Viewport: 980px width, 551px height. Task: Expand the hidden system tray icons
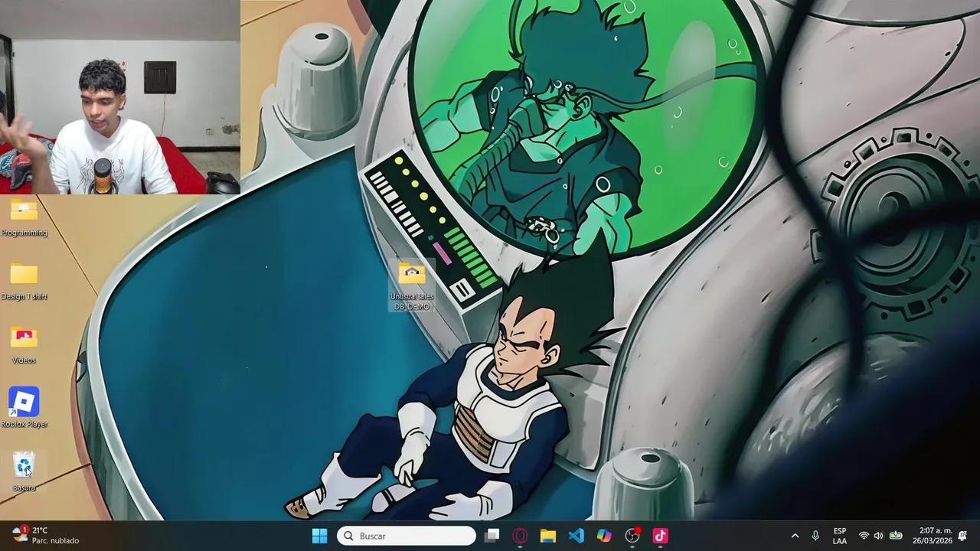point(795,536)
